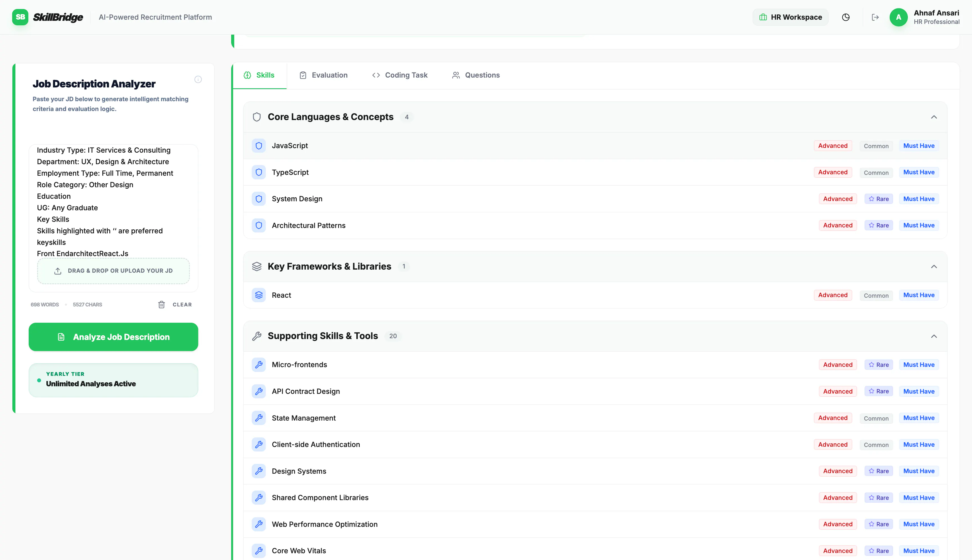Click the Ahnaf Ansari profile name
This screenshot has height=560, width=972.
click(x=937, y=13)
